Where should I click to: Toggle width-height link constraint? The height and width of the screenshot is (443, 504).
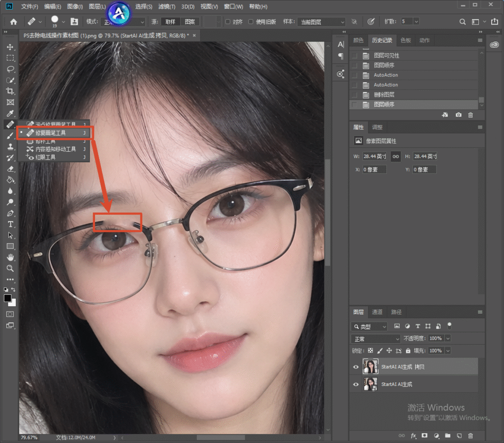396,157
